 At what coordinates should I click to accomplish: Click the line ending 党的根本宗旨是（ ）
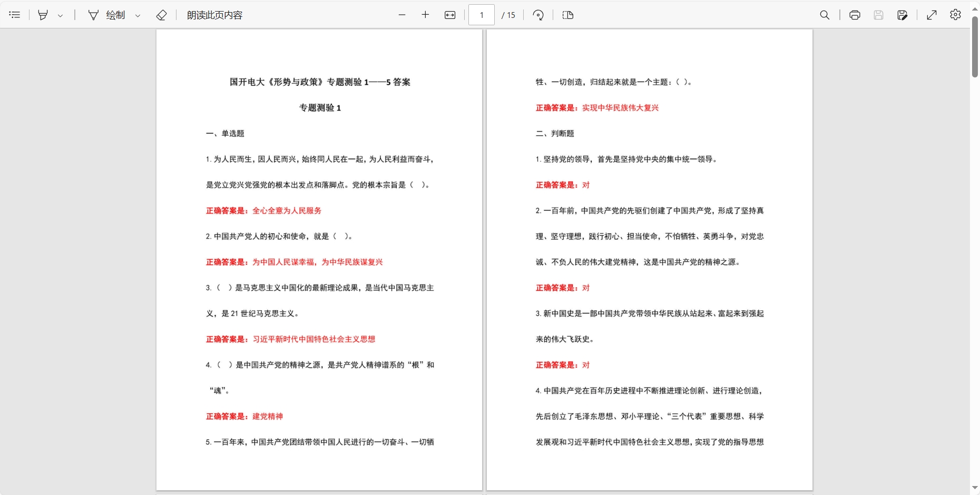pyautogui.click(x=318, y=185)
